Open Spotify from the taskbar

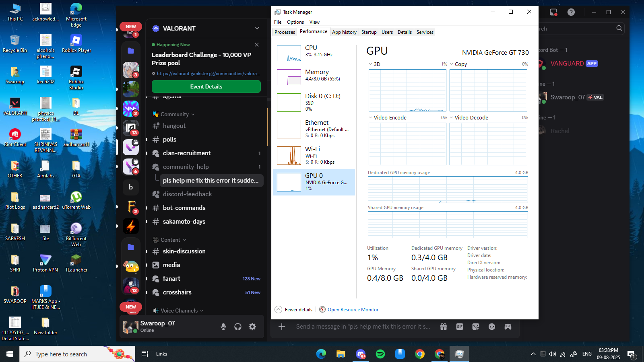tap(380, 354)
